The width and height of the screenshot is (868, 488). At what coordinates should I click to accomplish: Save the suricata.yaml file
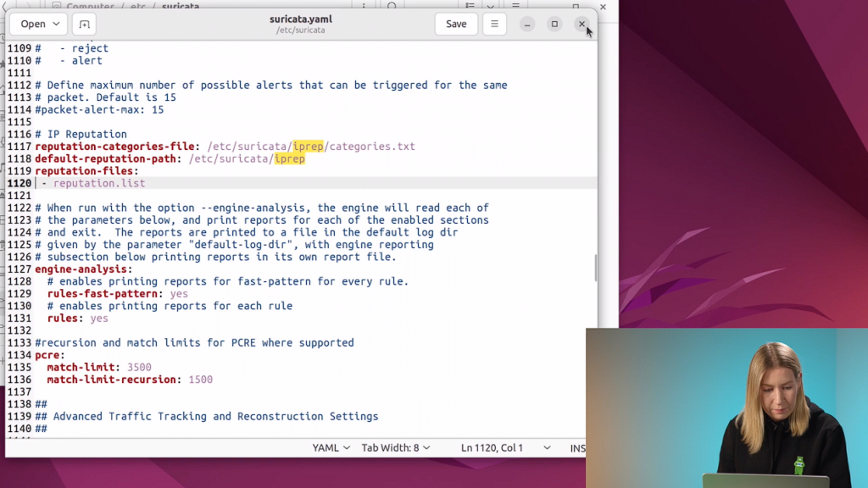coord(456,24)
